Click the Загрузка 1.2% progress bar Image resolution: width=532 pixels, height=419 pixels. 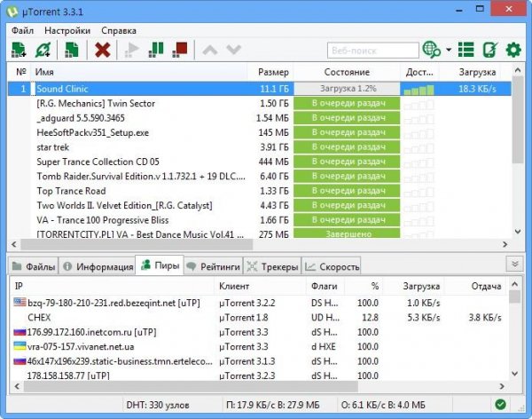click(347, 89)
